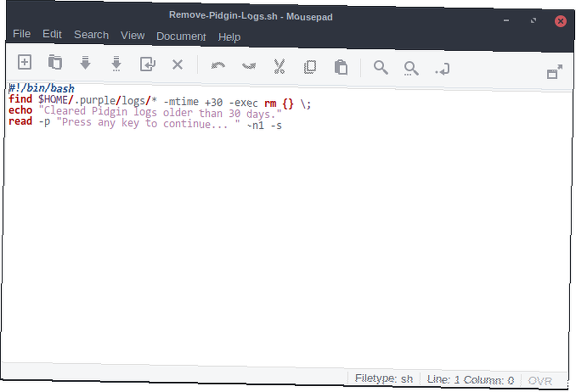Paste from clipboard using toolbar icon

pos(341,67)
